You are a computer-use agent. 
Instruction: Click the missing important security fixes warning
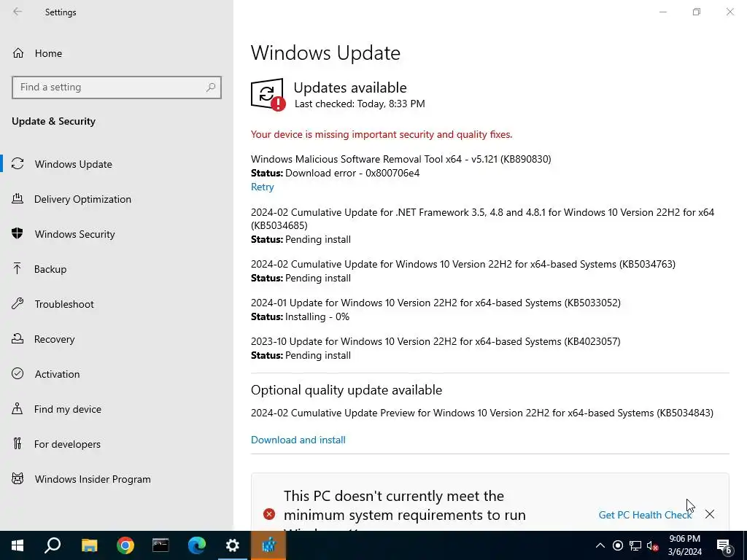pos(382,134)
